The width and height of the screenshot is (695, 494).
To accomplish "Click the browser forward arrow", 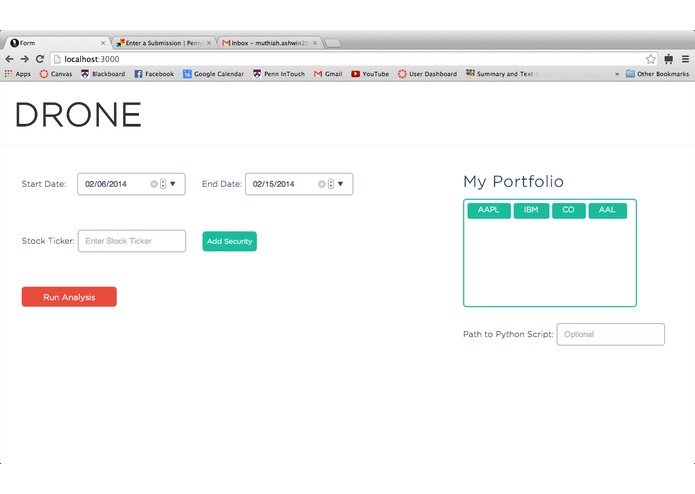I will tap(24, 59).
